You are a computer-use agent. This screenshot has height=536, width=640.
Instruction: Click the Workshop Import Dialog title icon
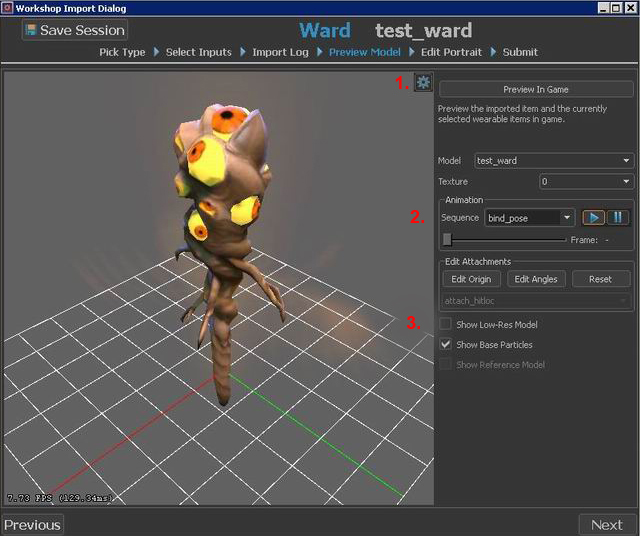(x=7, y=7)
